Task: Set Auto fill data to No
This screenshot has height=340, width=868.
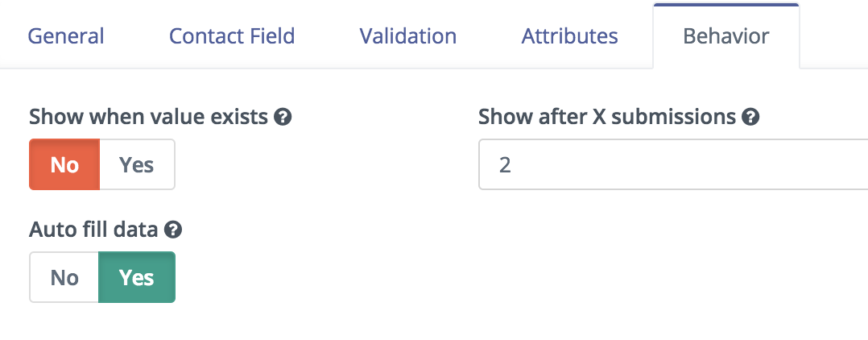Action: (x=64, y=277)
